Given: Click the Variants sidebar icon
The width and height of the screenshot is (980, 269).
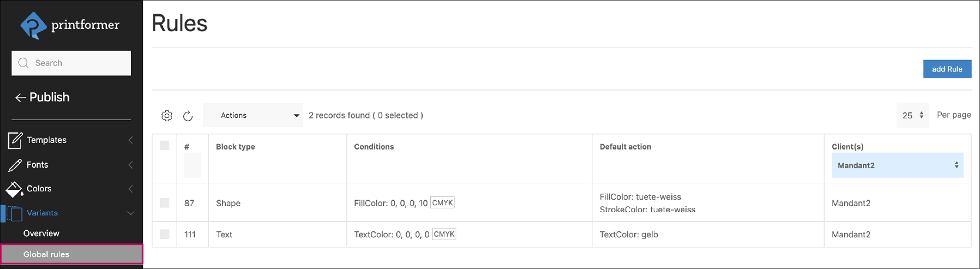Looking at the screenshot, I should (15, 213).
